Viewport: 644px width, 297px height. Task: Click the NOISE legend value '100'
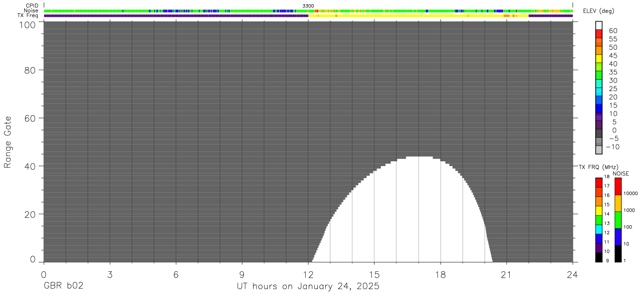(x=628, y=227)
